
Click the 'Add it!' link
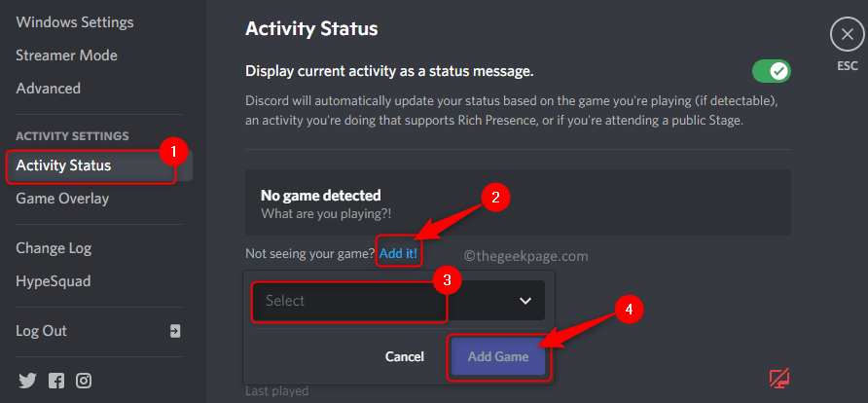coord(398,254)
